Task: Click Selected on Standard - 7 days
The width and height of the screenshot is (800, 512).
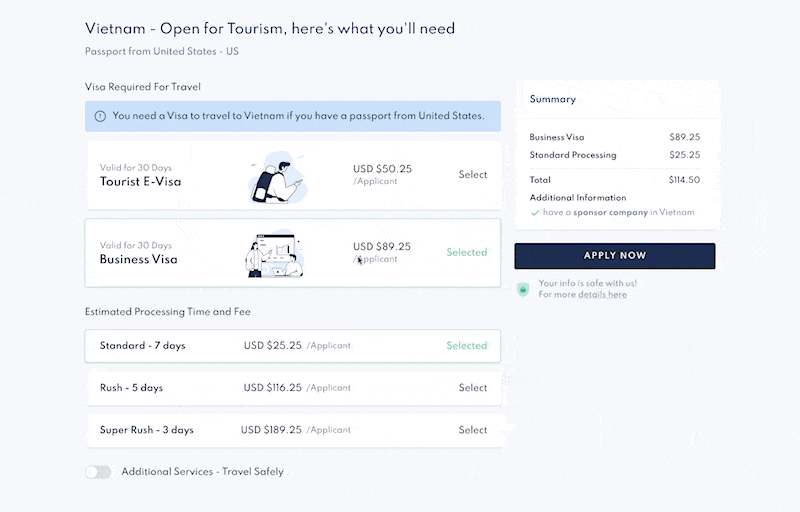Action: pos(466,346)
